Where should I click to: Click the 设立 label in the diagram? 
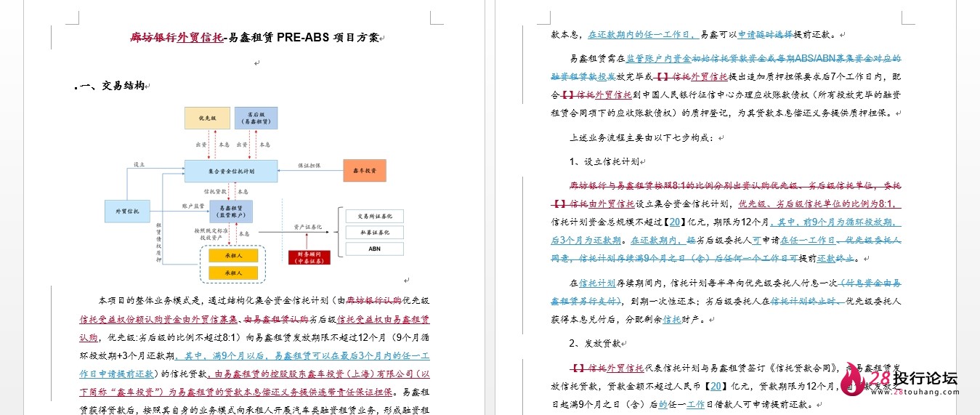click(139, 164)
